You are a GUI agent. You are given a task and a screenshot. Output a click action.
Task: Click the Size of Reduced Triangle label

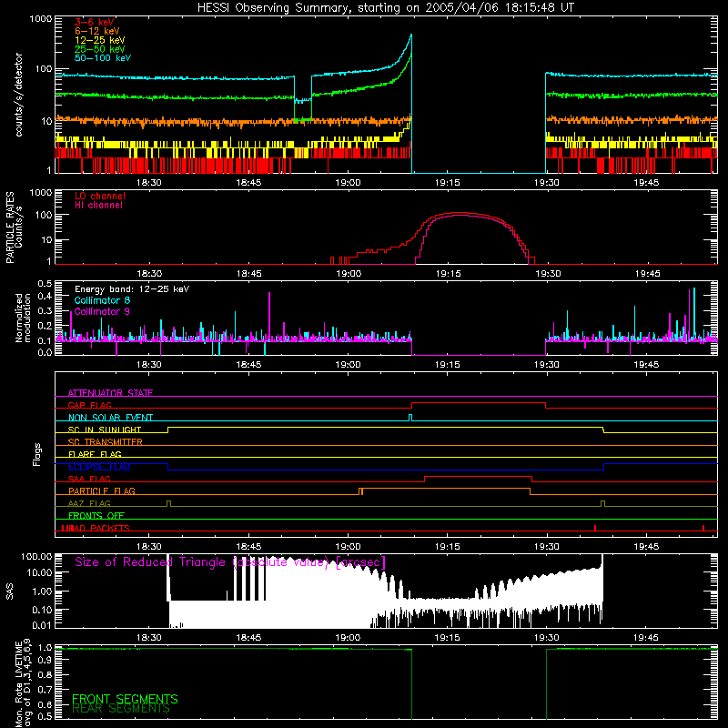click(x=230, y=562)
